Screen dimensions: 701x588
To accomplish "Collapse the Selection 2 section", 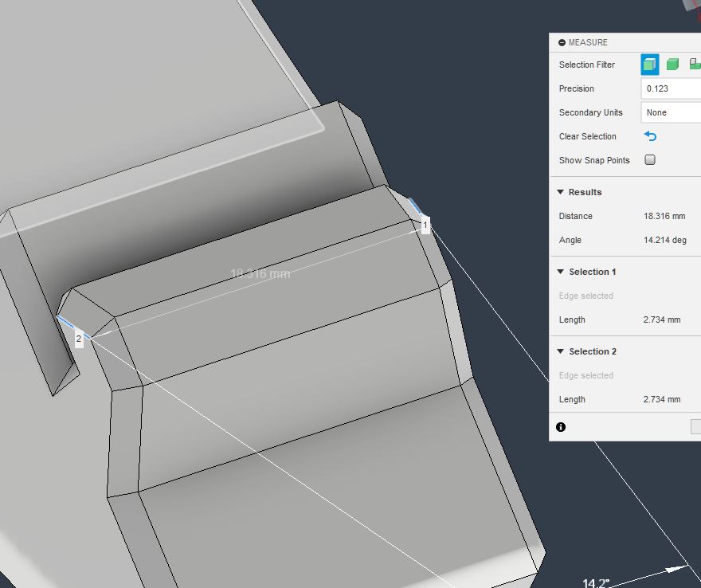I will (x=561, y=351).
